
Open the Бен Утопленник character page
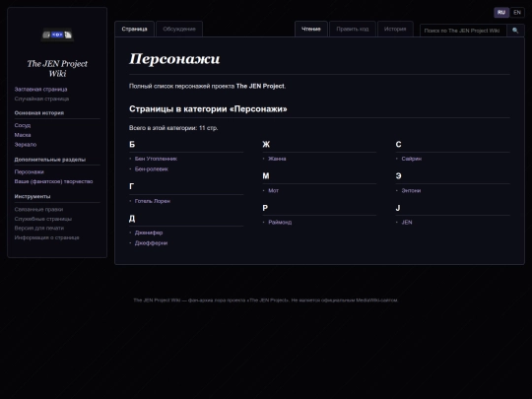156,159
